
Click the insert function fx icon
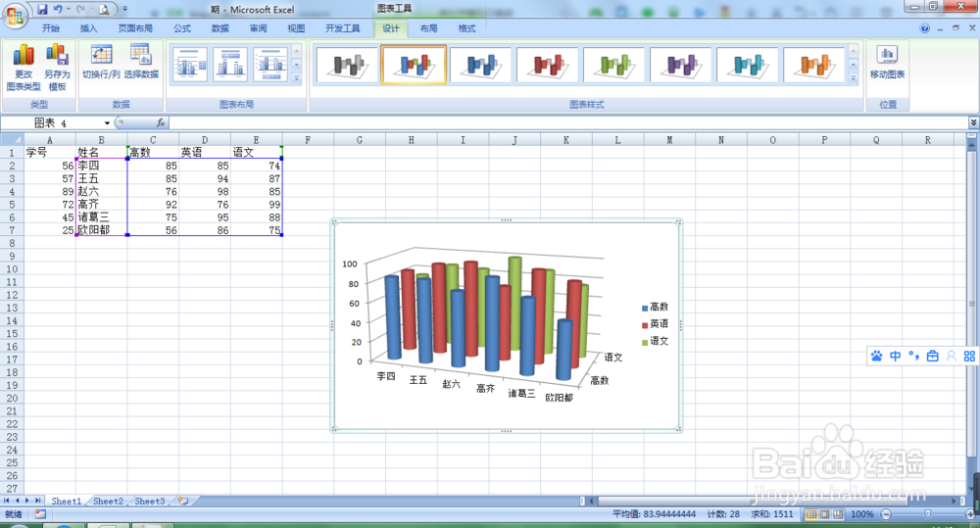click(161, 123)
